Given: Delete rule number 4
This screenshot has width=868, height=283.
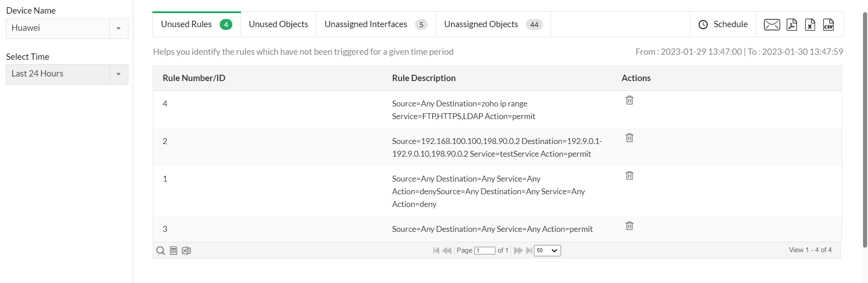Looking at the screenshot, I should [629, 100].
